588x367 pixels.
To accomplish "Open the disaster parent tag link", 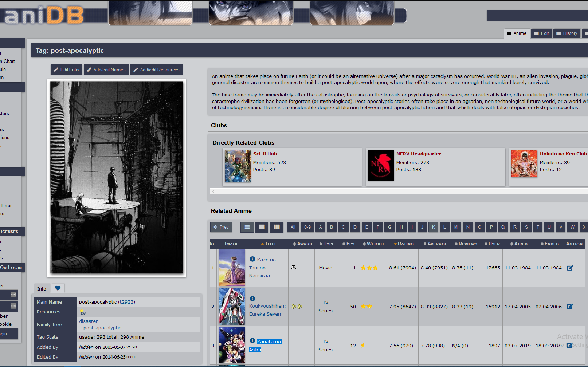I will [89, 321].
